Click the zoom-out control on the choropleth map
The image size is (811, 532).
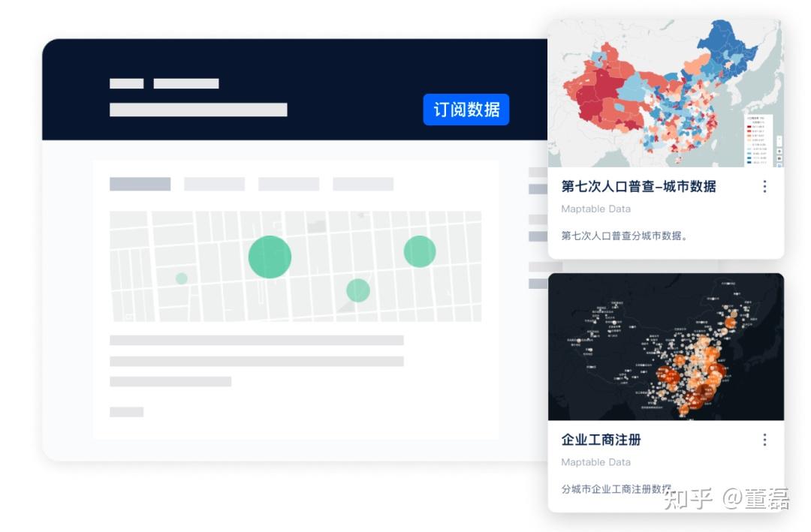[779, 144]
